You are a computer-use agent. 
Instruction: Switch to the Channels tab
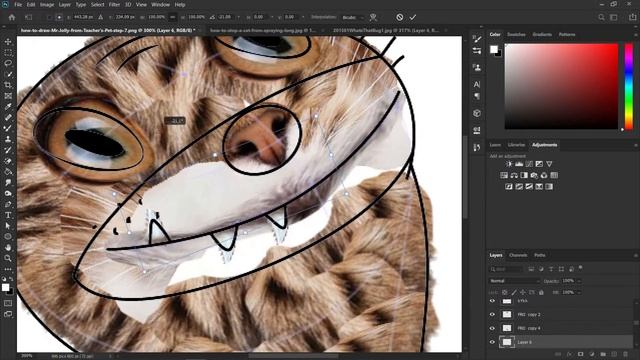[x=518, y=255]
